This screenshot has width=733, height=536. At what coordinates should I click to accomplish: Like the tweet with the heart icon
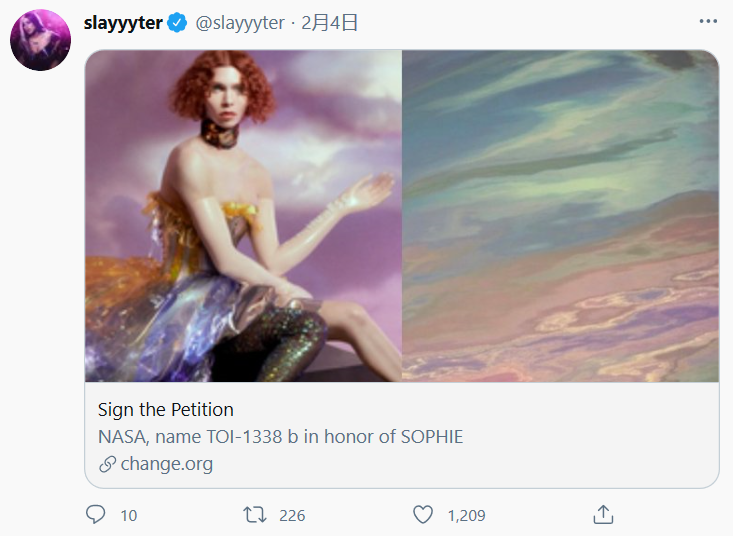[423, 515]
